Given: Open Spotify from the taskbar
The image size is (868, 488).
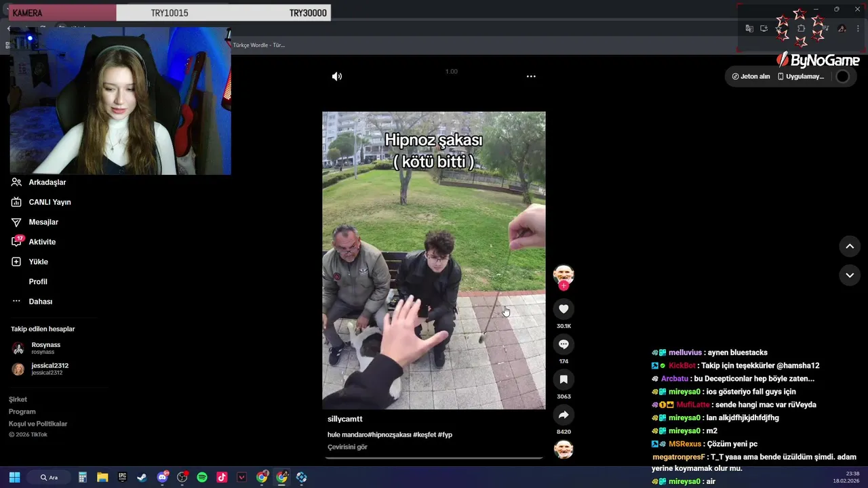Looking at the screenshot, I should (202, 477).
